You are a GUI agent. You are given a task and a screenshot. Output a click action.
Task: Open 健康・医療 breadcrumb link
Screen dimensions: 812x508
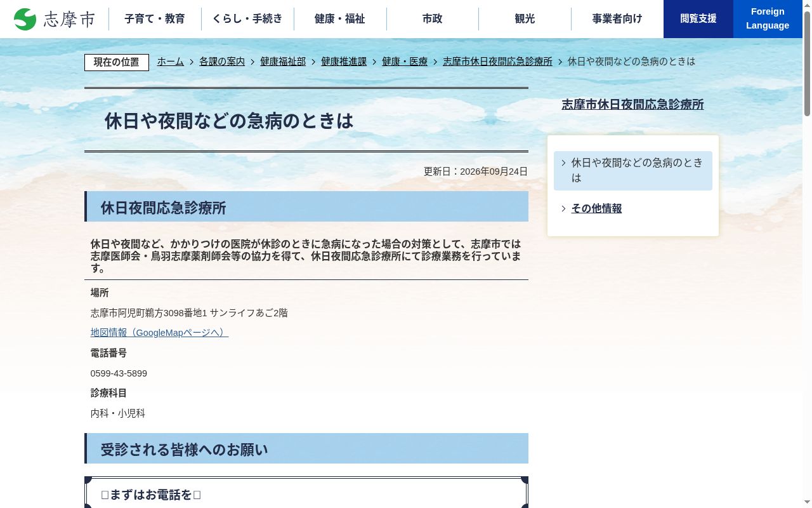405,62
